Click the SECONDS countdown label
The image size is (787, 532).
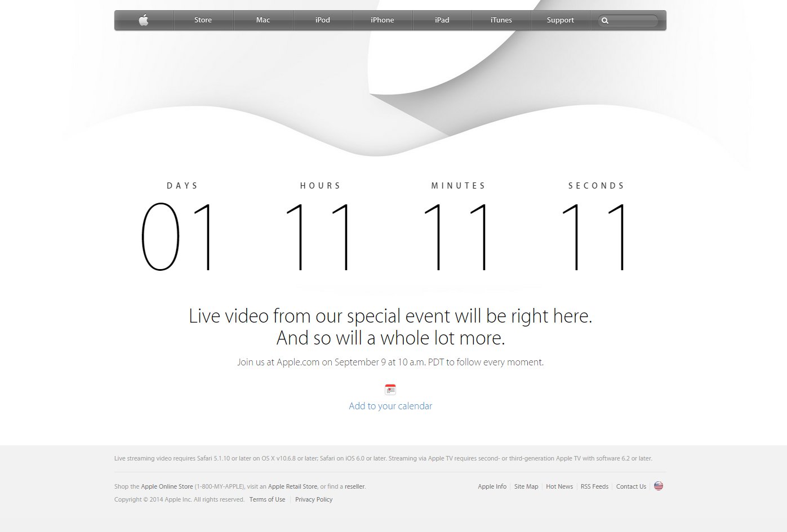pos(597,186)
